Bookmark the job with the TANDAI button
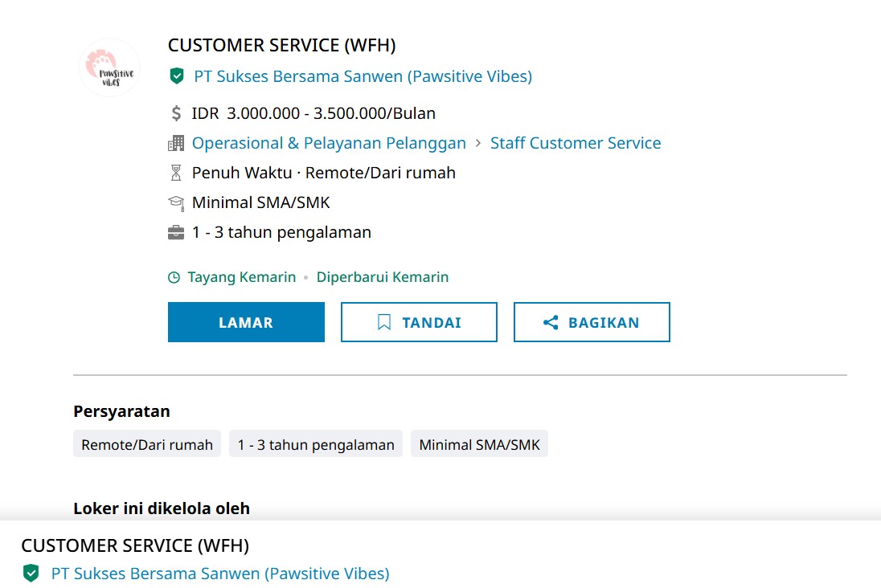This screenshot has width=881, height=588. 419,322
